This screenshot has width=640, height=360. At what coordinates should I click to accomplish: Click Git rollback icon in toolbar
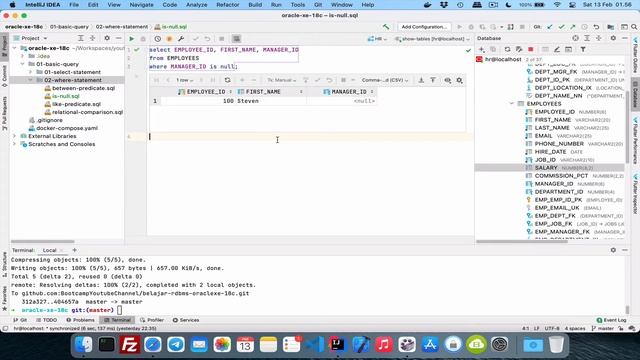pyautogui.click(x=596, y=27)
